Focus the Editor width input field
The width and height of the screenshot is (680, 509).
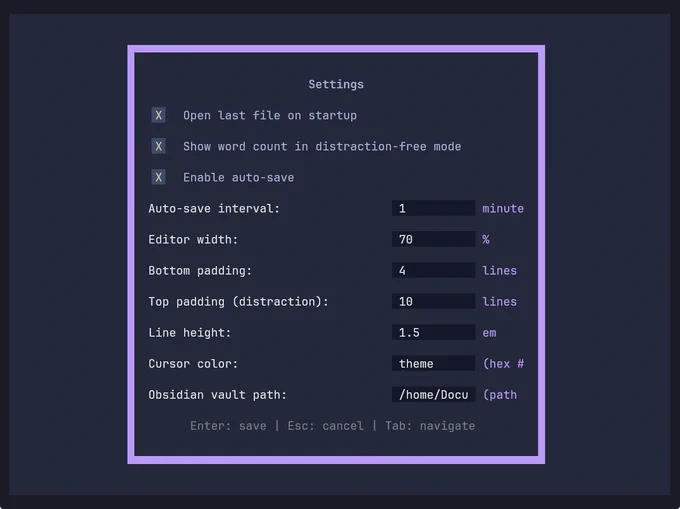tap(434, 240)
